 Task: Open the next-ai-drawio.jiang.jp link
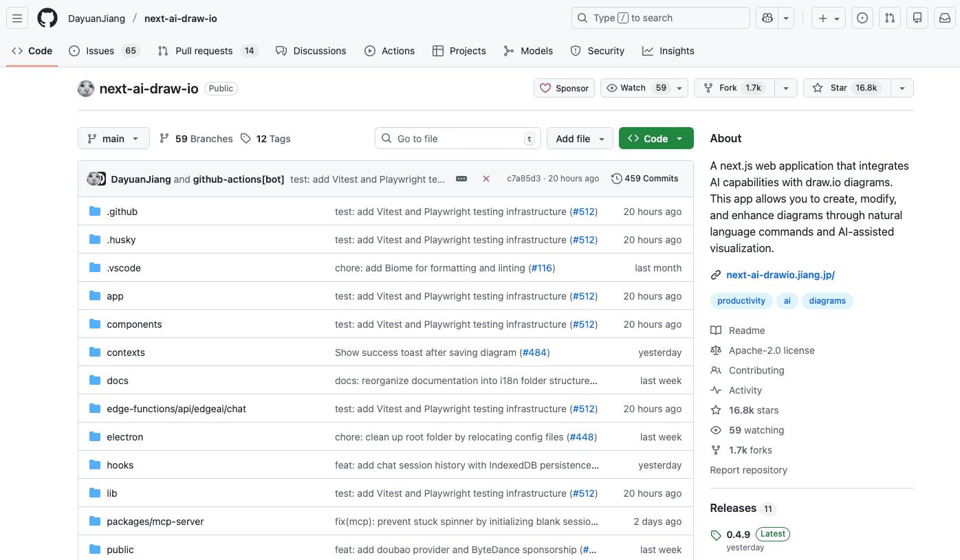(x=780, y=274)
